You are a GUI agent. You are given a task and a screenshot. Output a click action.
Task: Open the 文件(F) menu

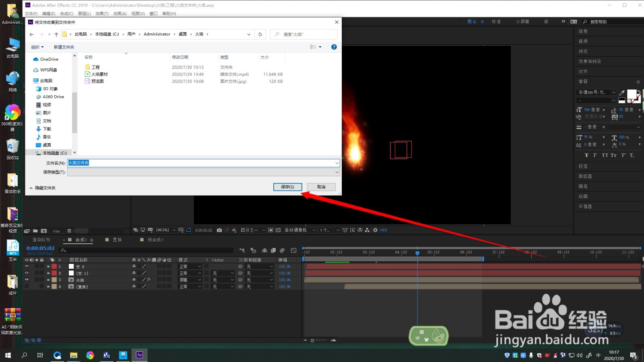click(31, 14)
